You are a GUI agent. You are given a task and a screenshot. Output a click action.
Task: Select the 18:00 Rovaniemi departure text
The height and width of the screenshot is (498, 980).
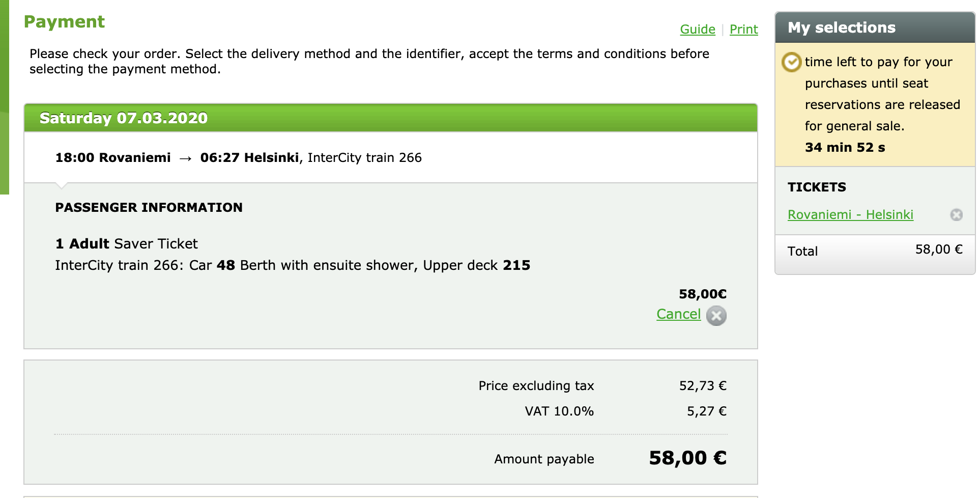pos(113,158)
